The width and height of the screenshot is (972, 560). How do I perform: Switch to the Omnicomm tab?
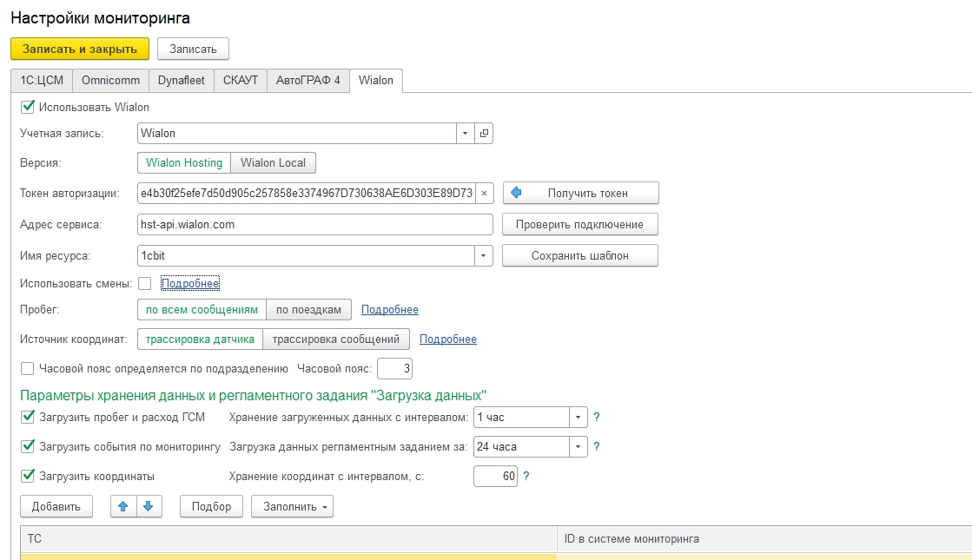110,80
